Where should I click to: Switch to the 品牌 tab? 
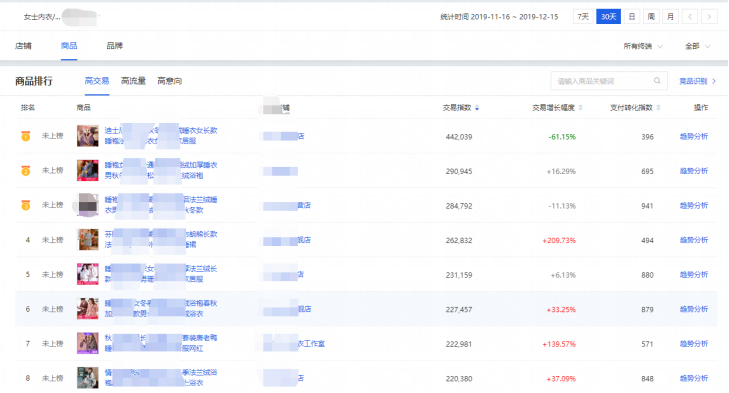pos(114,46)
